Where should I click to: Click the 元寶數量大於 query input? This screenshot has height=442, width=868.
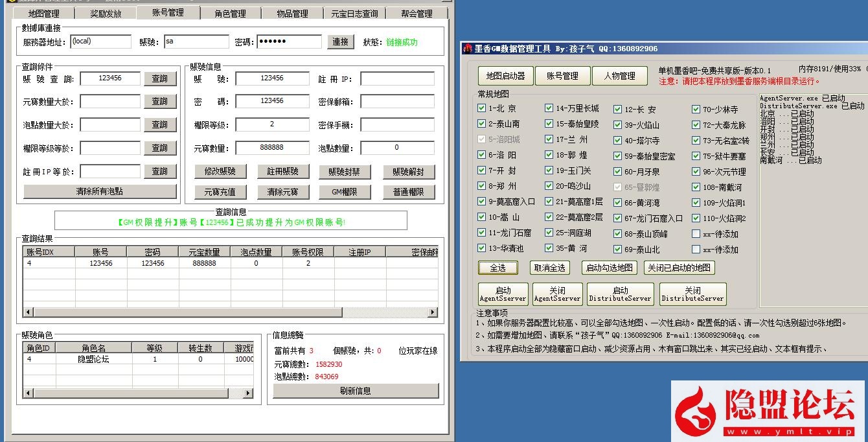(110, 101)
